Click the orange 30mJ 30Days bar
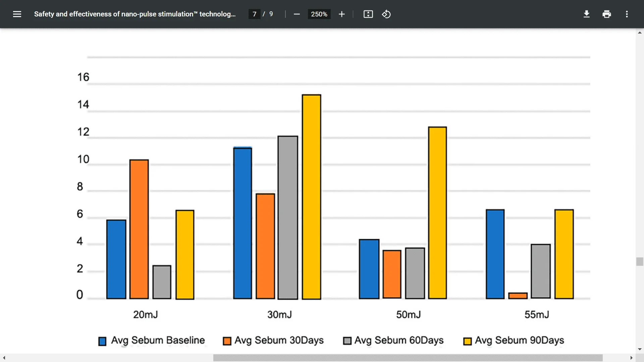The image size is (644, 362). (x=265, y=246)
